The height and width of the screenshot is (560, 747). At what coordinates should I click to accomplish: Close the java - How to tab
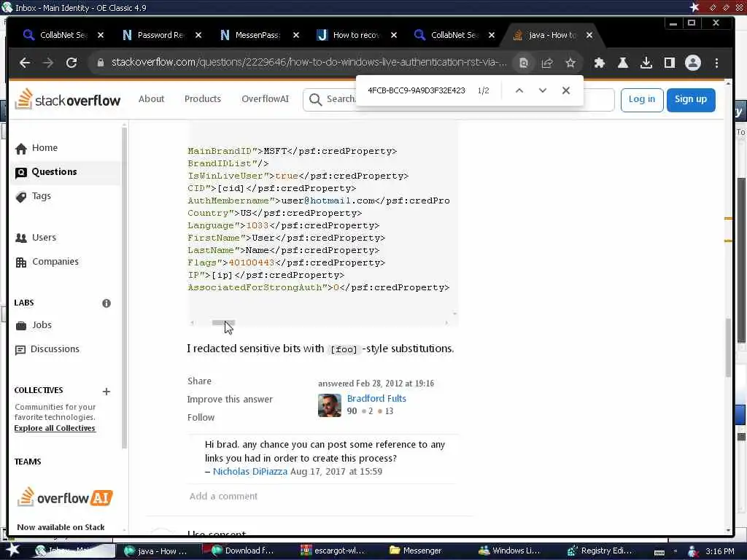click(x=589, y=35)
